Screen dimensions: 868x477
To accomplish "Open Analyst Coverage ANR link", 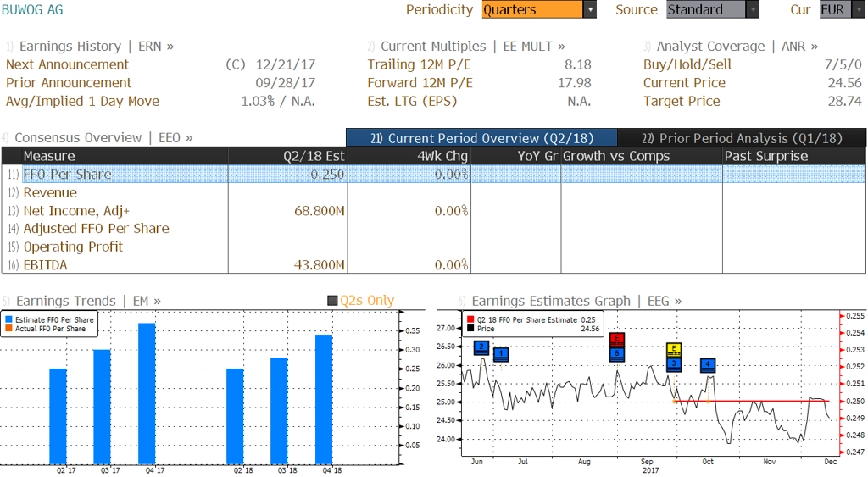I will (737, 46).
